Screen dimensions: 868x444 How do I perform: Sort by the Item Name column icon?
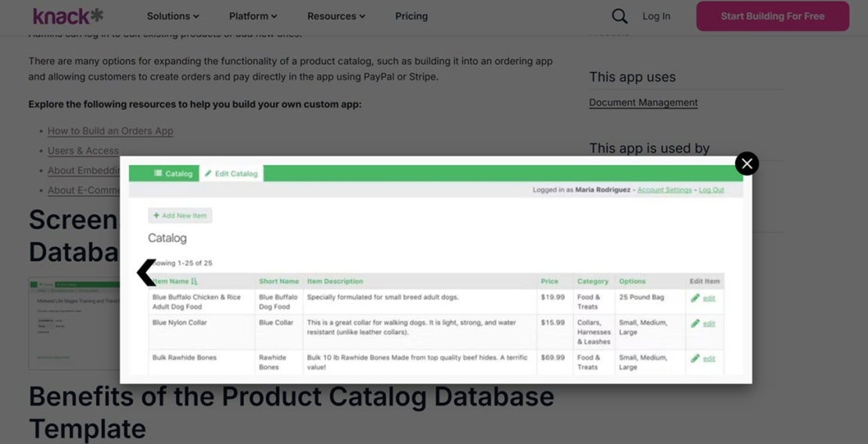click(194, 281)
